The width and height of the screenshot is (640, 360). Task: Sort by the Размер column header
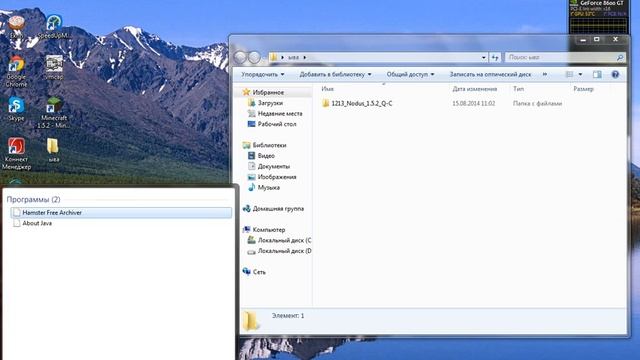(583, 89)
